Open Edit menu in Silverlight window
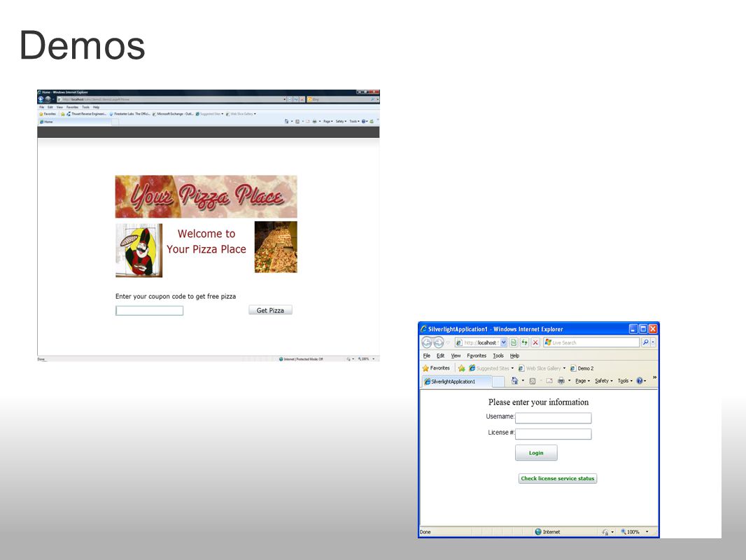 (441, 356)
